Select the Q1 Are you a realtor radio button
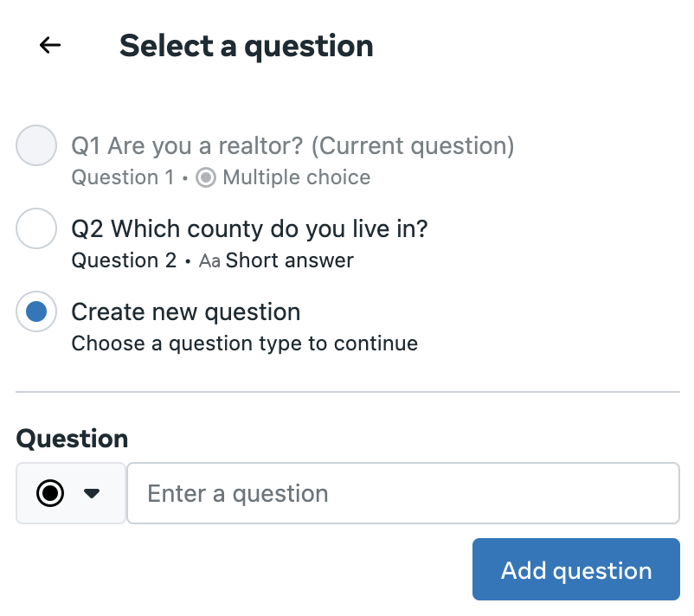Screen dimensions: 694x616 click(36, 145)
